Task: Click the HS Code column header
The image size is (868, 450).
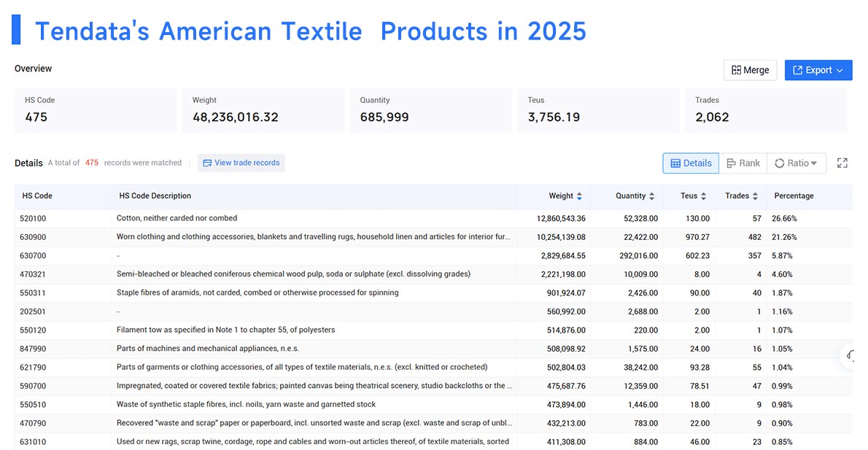Action: point(37,196)
